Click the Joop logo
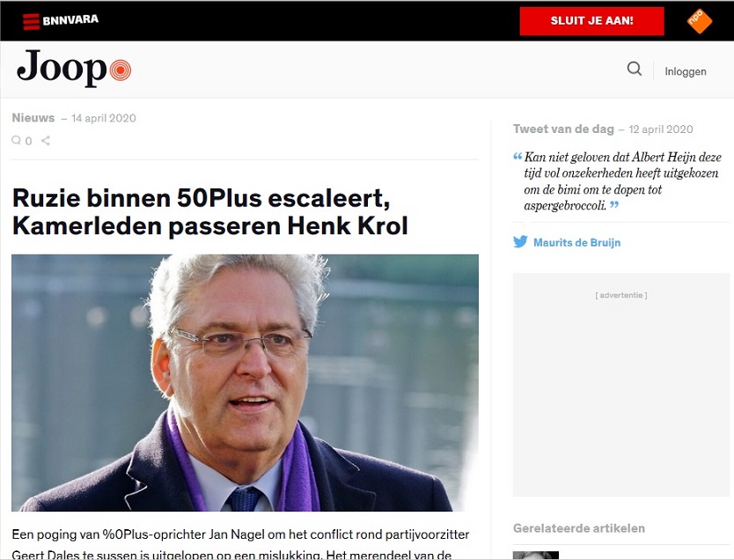Viewport: 734px width, 560px height. coord(74,69)
